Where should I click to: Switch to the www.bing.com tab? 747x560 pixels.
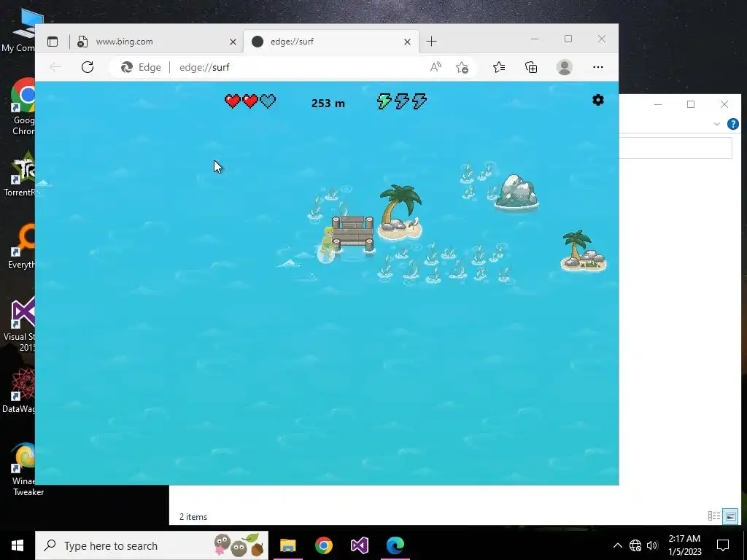[156, 42]
